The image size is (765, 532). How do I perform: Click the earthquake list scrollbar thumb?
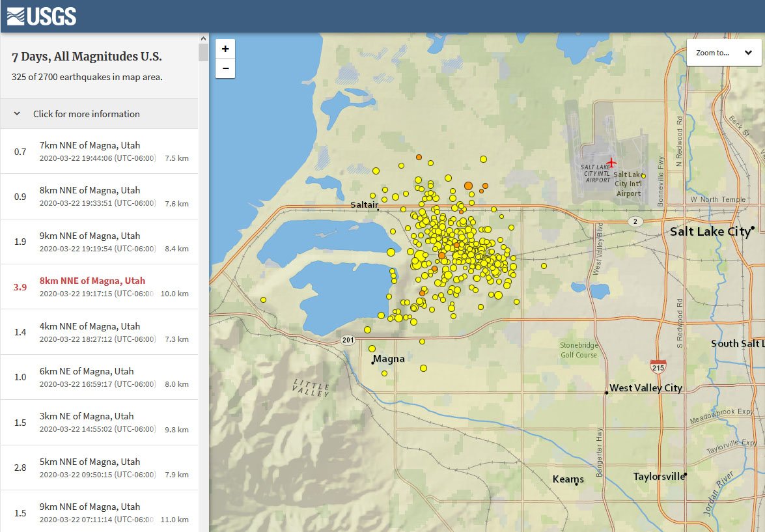203,52
